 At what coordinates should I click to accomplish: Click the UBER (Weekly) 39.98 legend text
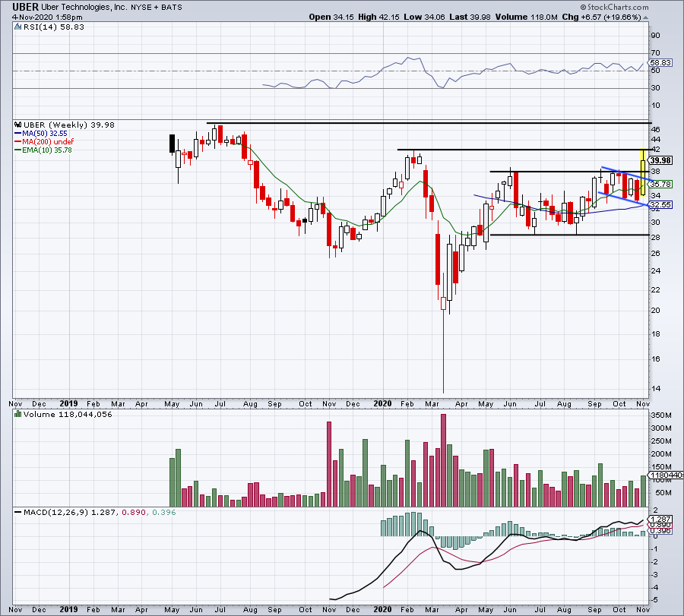pos(69,125)
